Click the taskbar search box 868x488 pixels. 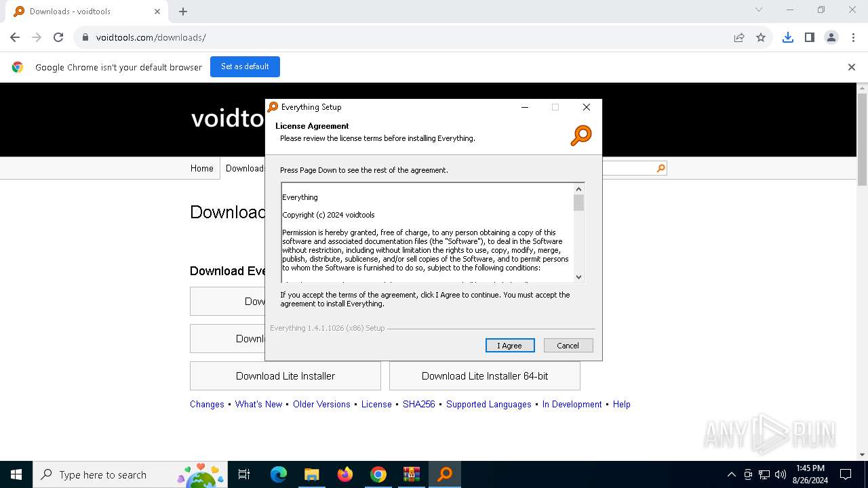130,474
